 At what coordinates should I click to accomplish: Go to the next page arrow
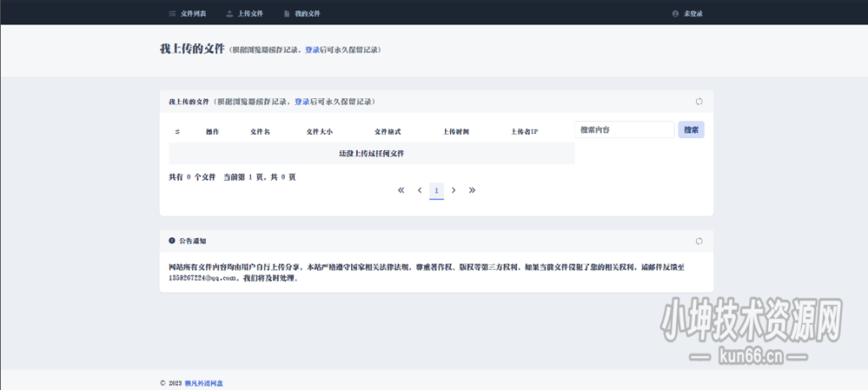(453, 190)
